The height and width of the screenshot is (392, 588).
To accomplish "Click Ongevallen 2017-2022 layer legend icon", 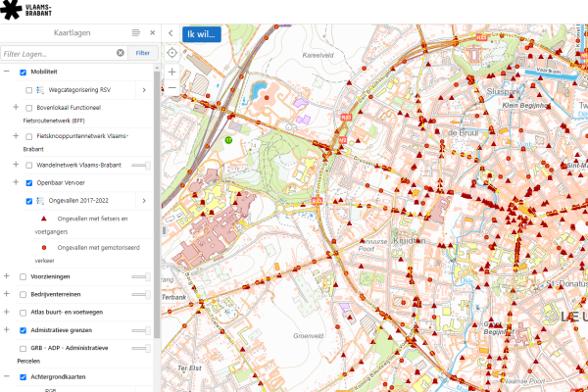I will pyautogui.click(x=39, y=202).
